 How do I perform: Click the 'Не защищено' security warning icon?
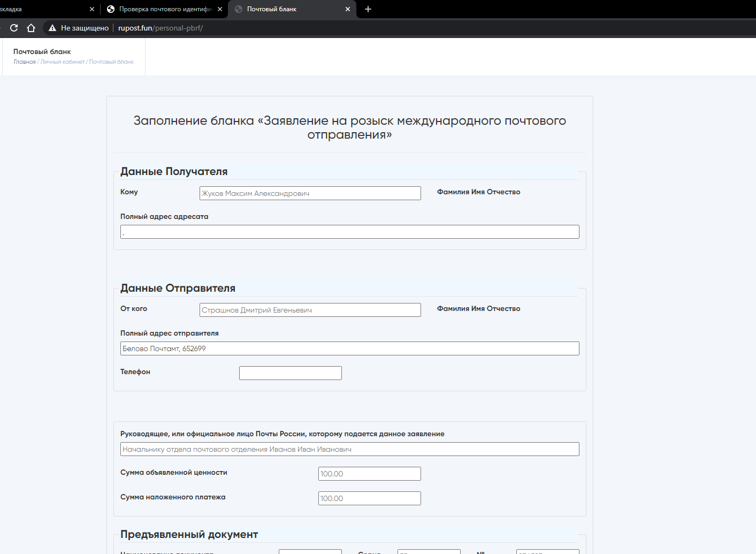52,28
